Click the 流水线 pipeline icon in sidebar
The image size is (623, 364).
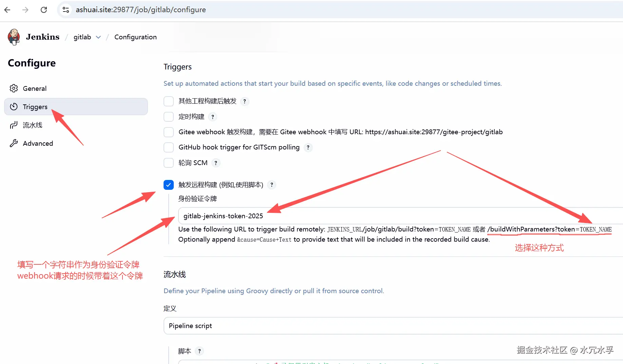coord(14,125)
